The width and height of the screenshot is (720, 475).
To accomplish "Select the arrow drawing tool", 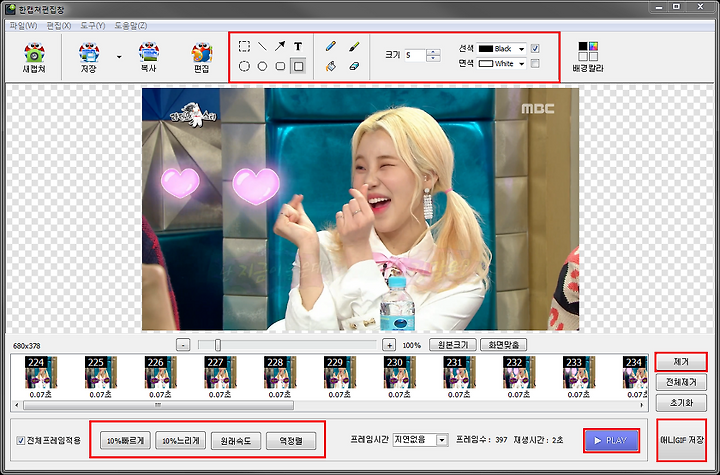I will 280,46.
